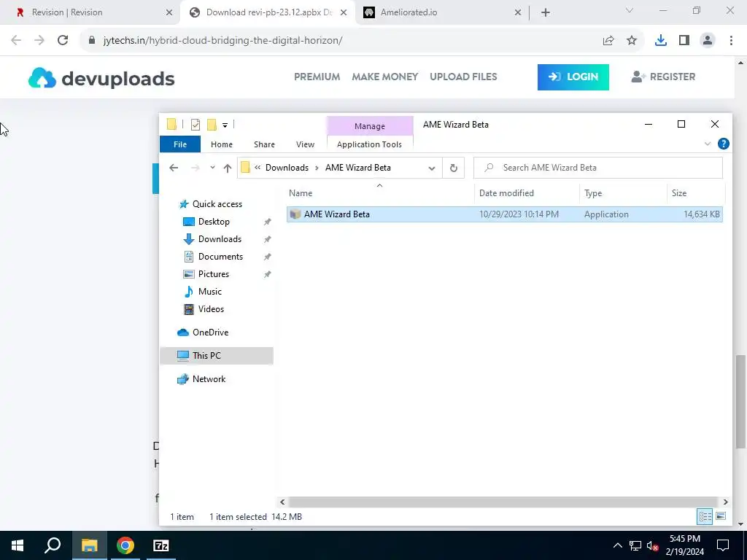Bookmark this page with the star icon

[x=632, y=41]
